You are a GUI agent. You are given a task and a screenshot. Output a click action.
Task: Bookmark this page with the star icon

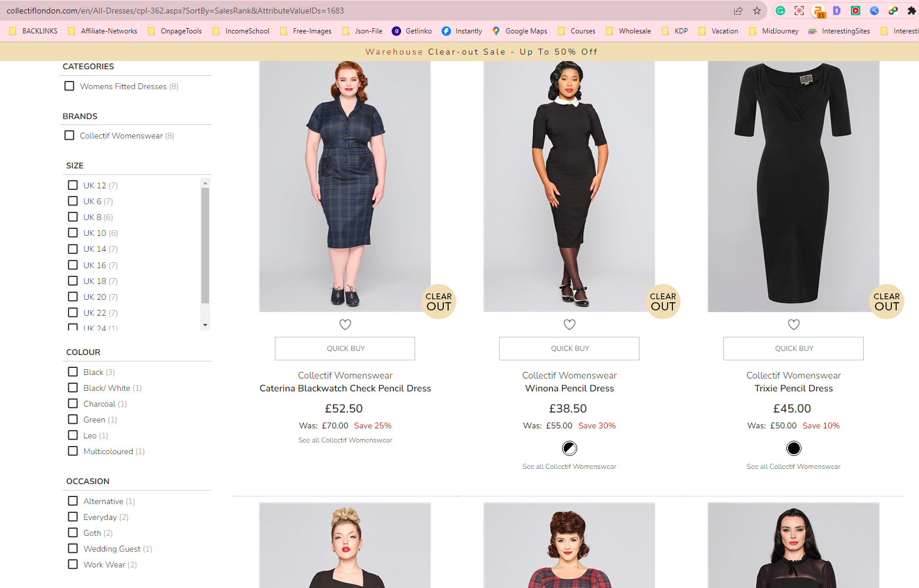point(757,11)
